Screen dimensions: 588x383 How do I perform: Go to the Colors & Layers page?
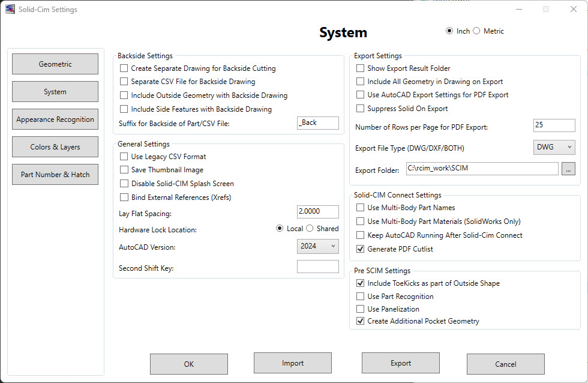pyautogui.click(x=55, y=146)
